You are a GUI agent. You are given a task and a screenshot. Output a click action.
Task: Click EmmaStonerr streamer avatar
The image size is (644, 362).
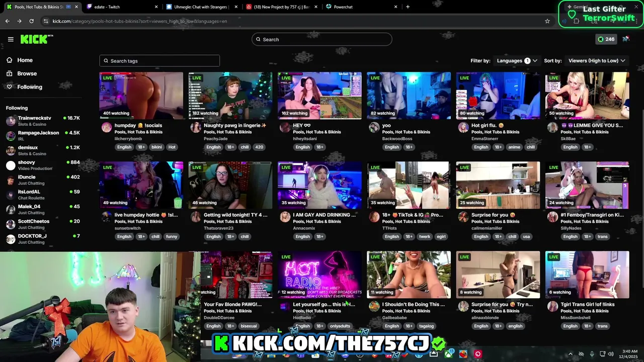463,127
